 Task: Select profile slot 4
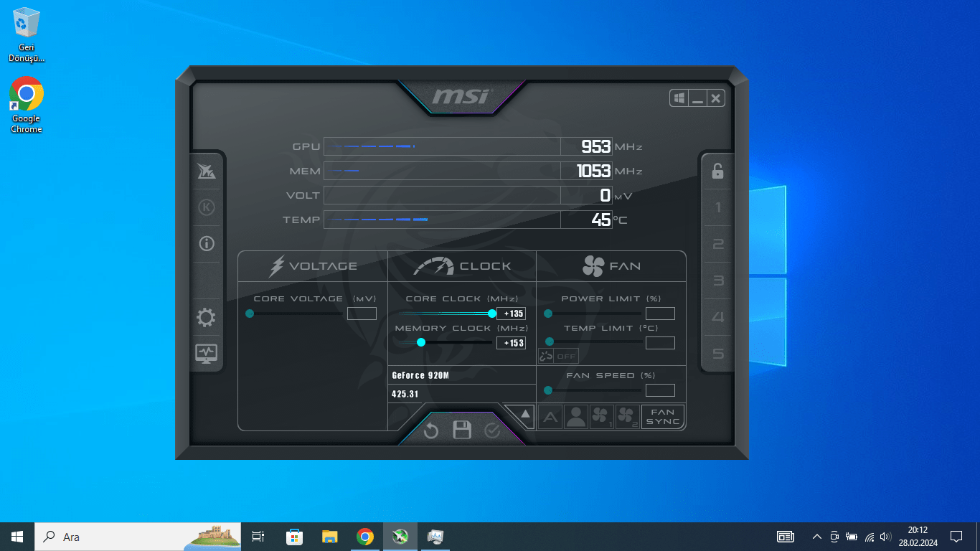[717, 318]
